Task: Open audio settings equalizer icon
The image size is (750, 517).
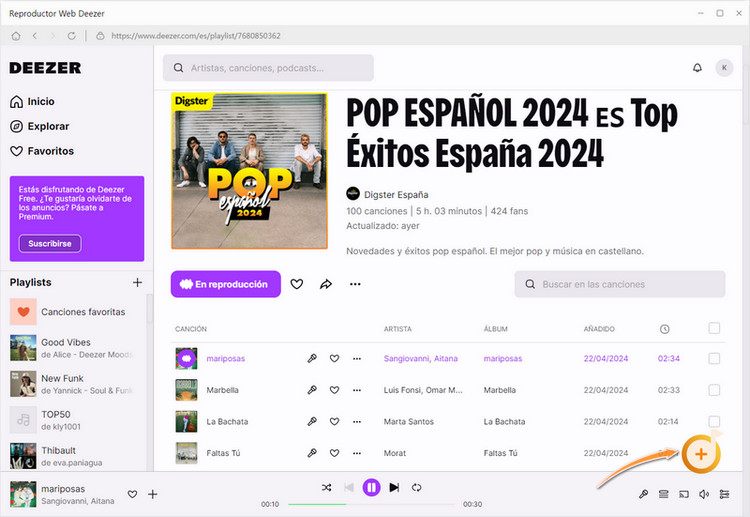Action: pyautogui.click(x=725, y=494)
